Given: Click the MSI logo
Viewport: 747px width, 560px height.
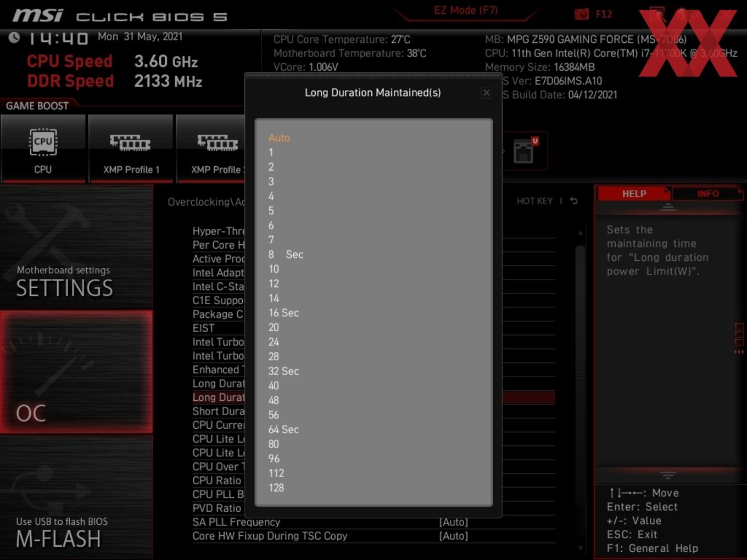Looking at the screenshot, I should pyautogui.click(x=38, y=15).
